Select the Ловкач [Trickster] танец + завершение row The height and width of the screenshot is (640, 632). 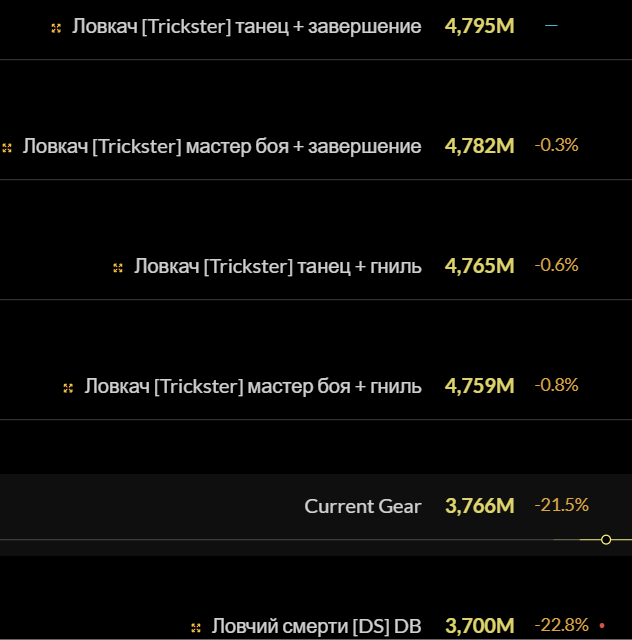click(246, 26)
